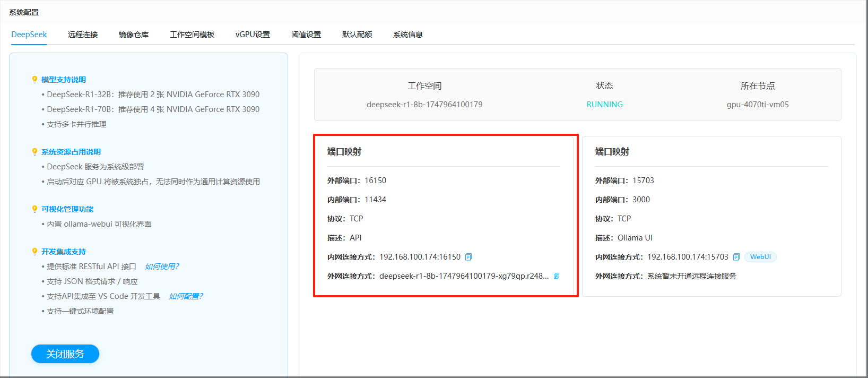Click the 模型支持说明 heading
Image resolution: width=868 pixels, height=378 pixels.
64,80
